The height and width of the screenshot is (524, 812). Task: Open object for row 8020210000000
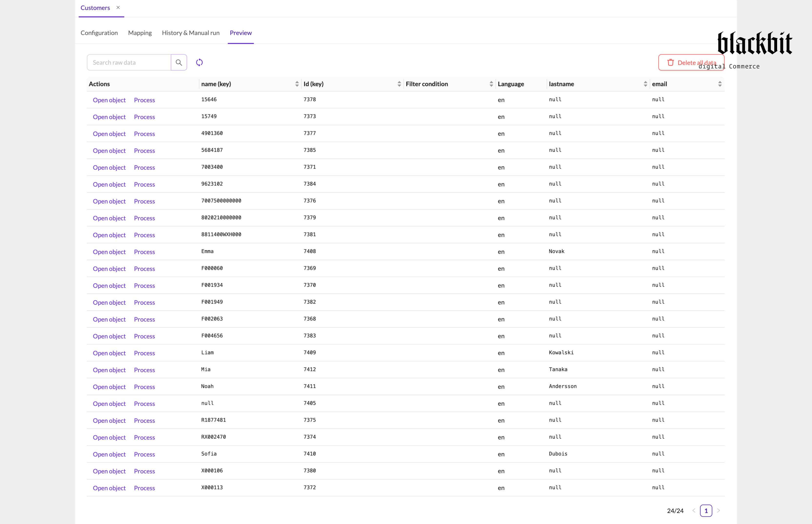[109, 218]
